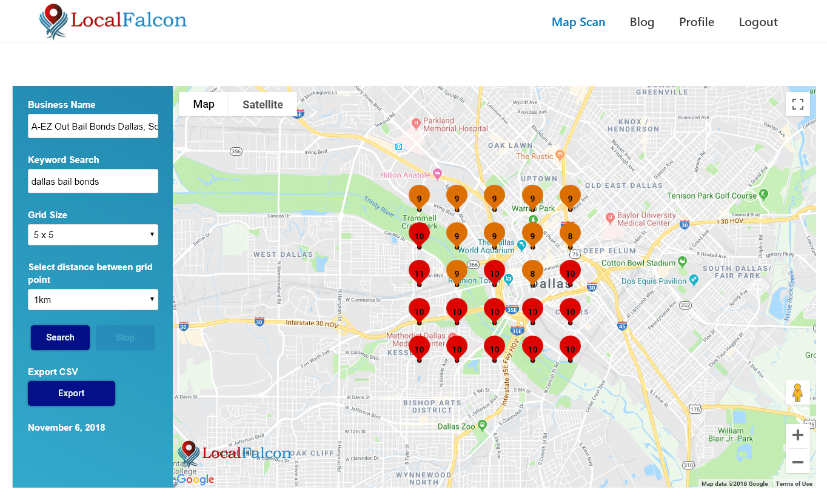
Task: Click the Knox / Henderson map label
Action: tap(633, 125)
